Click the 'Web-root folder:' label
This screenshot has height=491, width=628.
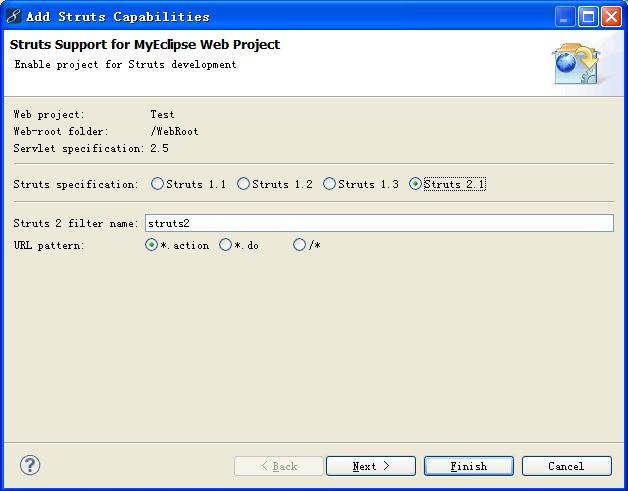(x=61, y=131)
